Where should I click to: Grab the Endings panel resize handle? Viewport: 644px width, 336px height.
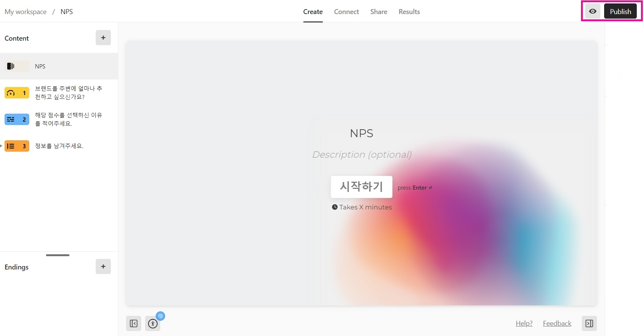coord(58,255)
